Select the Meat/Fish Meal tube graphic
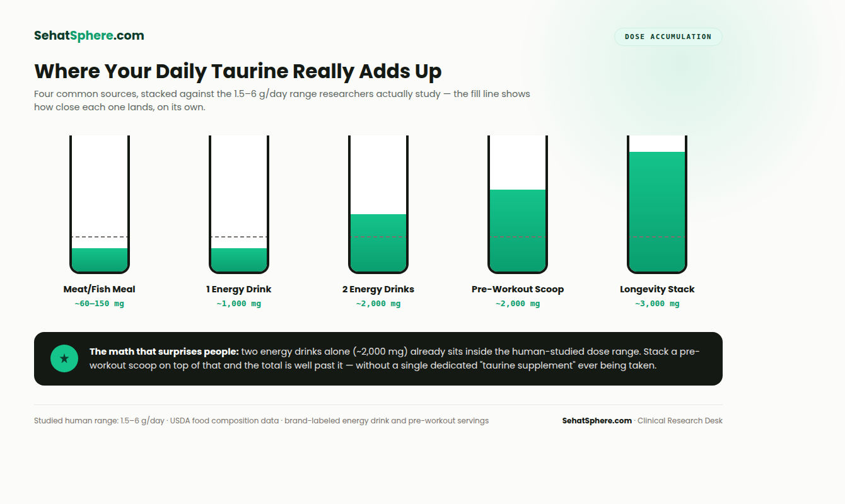845x504 pixels. (100, 204)
